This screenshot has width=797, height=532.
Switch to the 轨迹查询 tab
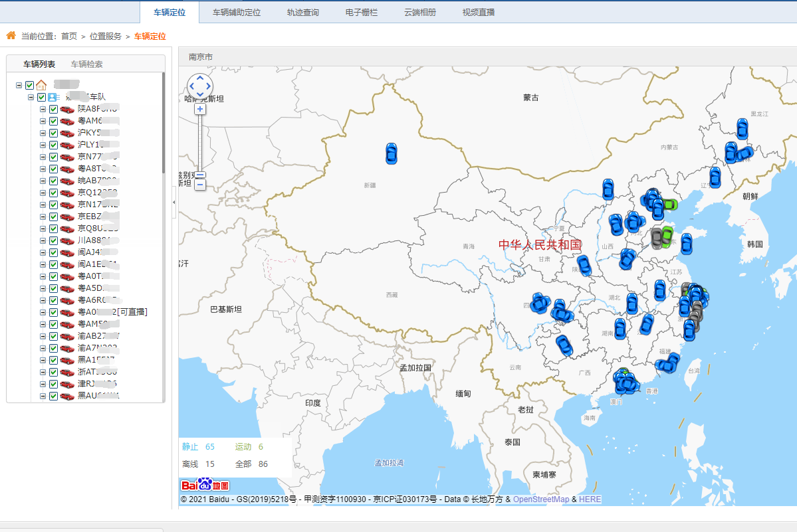pyautogui.click(x=302, y=12)
